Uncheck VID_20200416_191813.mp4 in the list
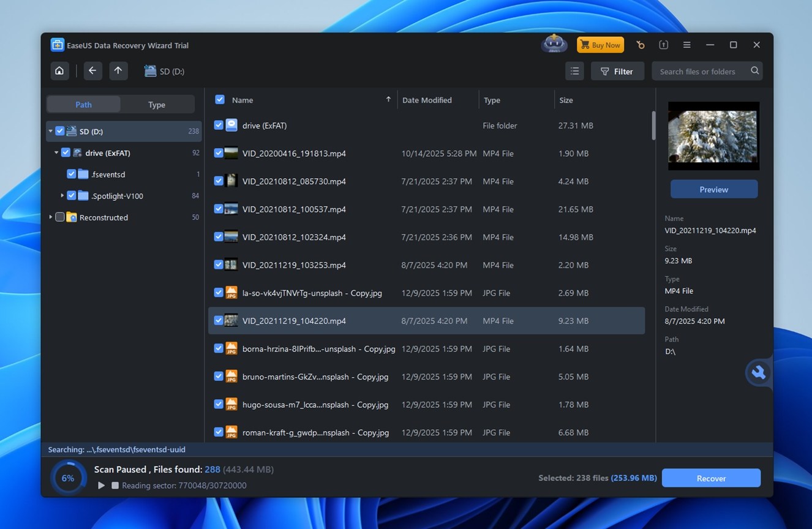The height and width of the screenshot is (529, 812). click(x=219, y=153)
